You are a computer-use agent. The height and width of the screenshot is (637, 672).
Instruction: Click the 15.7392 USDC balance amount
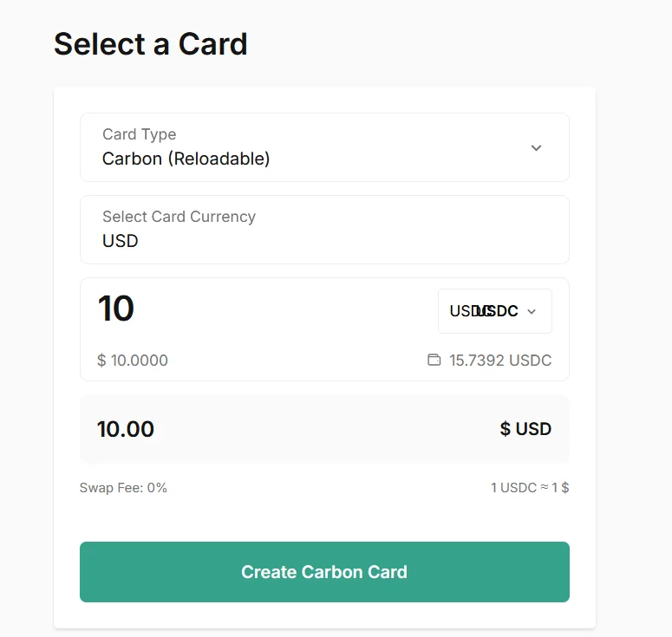click(500, 361)
